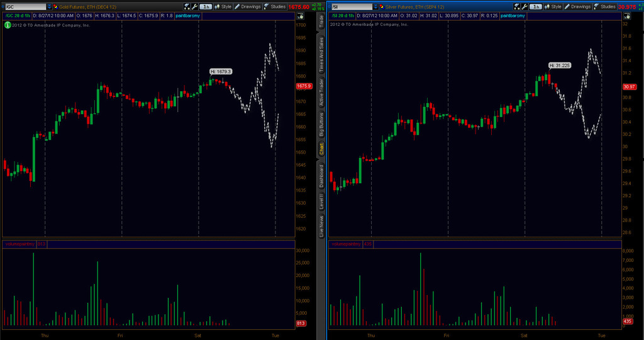Open the Live News side tab
Viewport: 644px width, 340px height.
click(321, 227)
